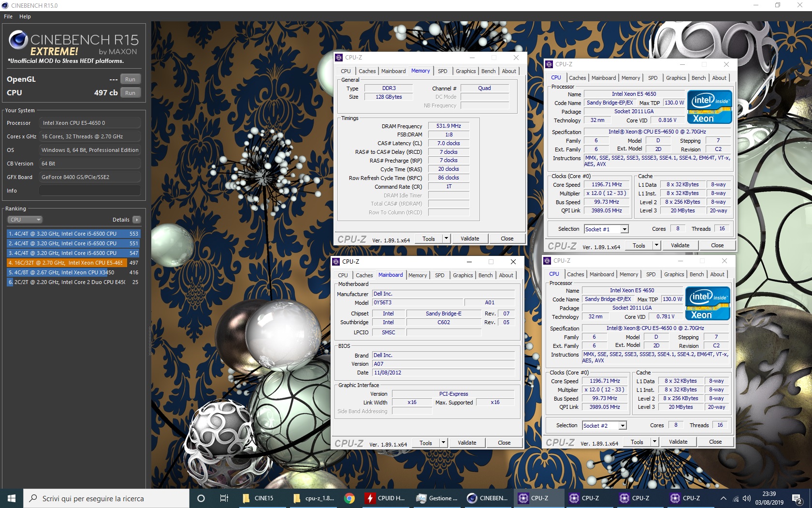Click the Info input field in Cinebench
Screen dimensions: 812x508
(90, 191)
